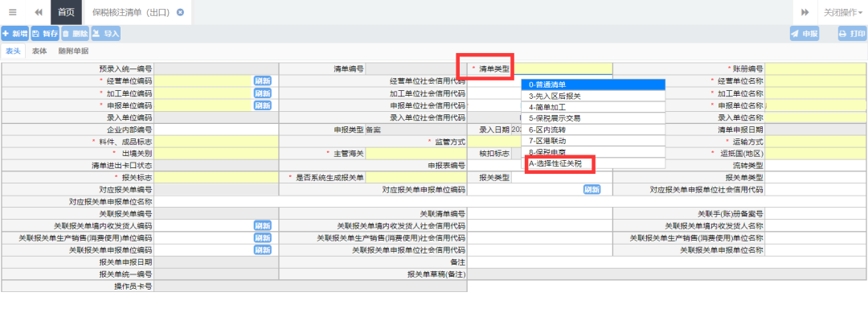This screenshot has width=868, height=313.
Task: Click the 备注 input field
Action: (667, 262)
